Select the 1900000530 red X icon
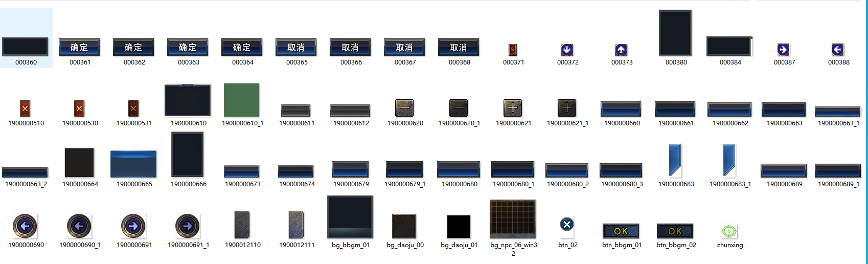Image resolution: width=868 pixels, height=264 pixels. (x=79, y=108)
